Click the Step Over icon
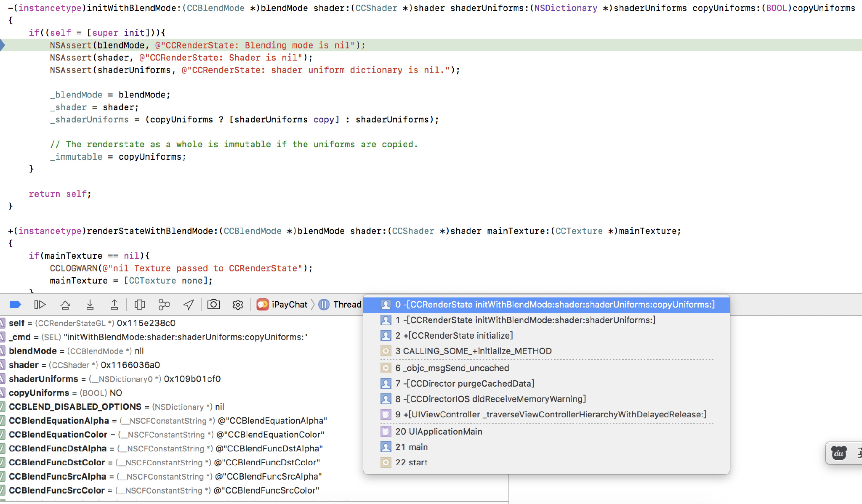 coord(65,304)
